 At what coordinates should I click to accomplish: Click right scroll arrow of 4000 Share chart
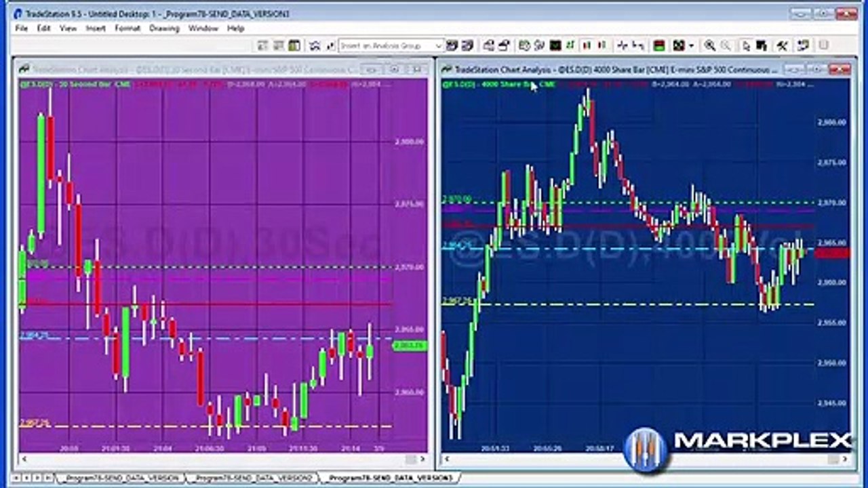(845, 460)
